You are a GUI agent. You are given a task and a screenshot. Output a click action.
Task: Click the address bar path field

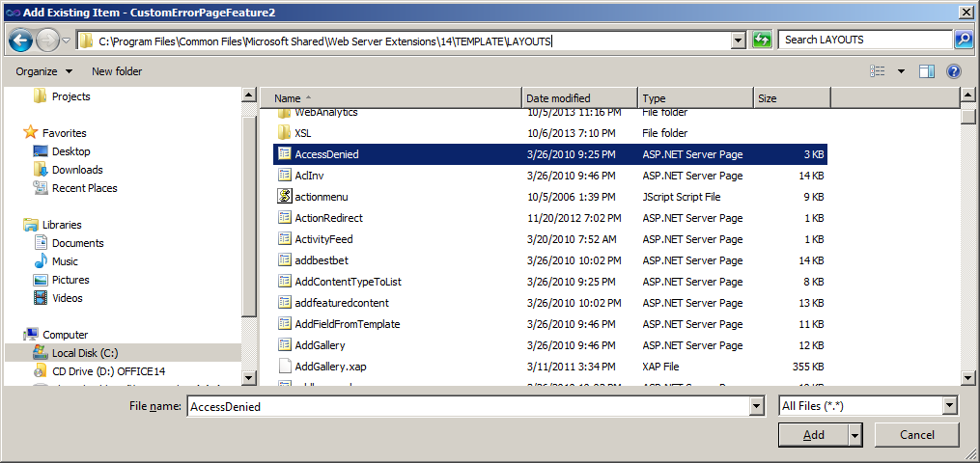(404, 41)
